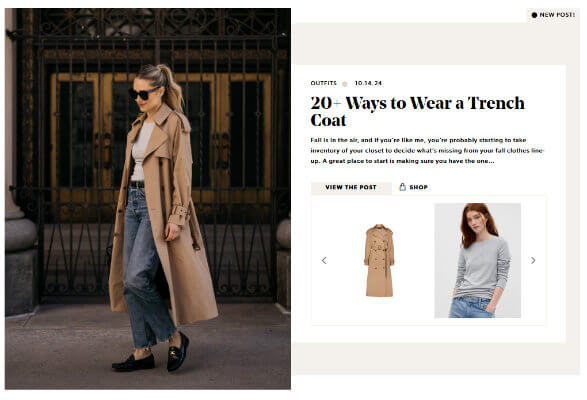This screenshot has height=400, width=587.
Task: Click the word 'Coat' on the headline's second line
Action: tap(328, 120)
